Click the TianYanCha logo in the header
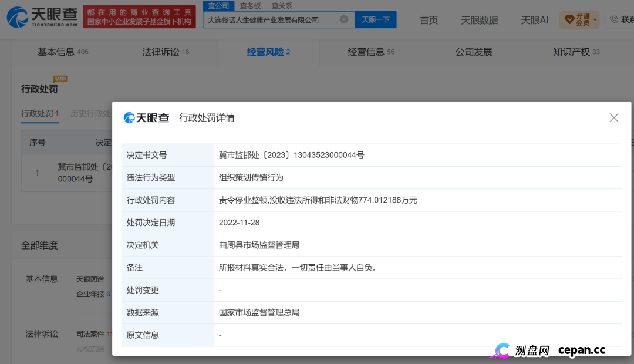The image size is (634, 364). [42, 17]
